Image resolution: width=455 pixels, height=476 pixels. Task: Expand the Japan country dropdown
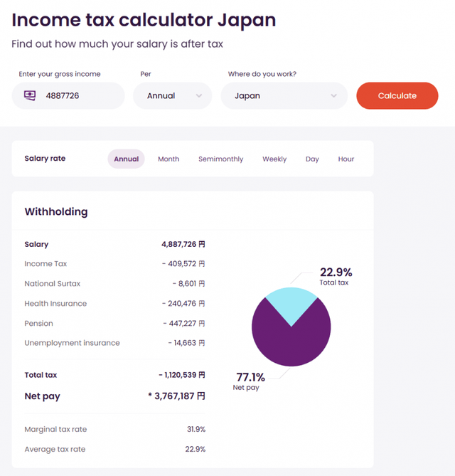pos(283,95)
